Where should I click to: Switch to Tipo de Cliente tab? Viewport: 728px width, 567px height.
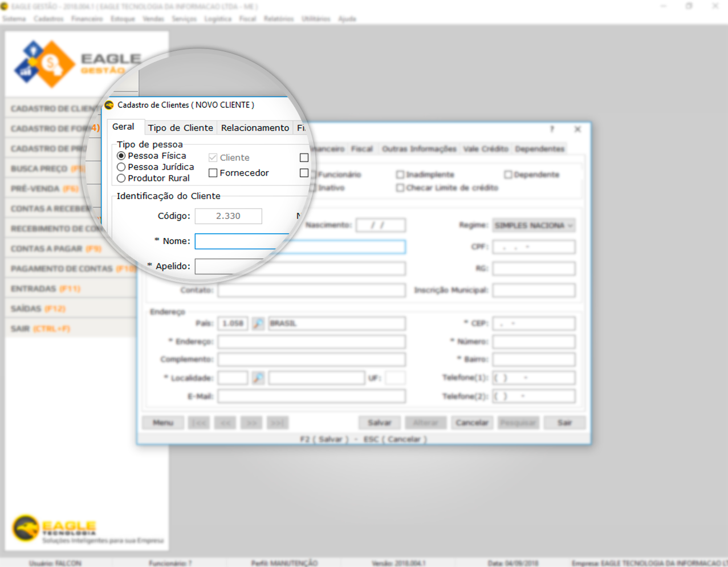(181, 128)
